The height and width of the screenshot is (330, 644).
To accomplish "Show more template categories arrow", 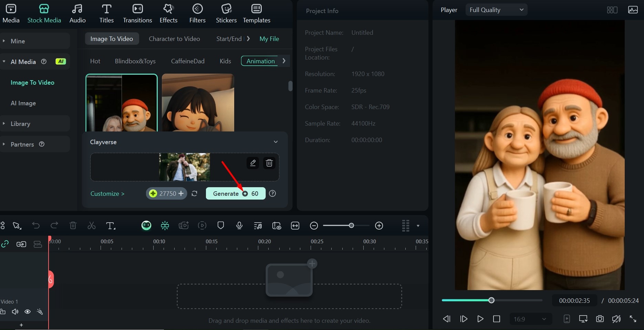I will pyautogui.click(x=284, y=61).
